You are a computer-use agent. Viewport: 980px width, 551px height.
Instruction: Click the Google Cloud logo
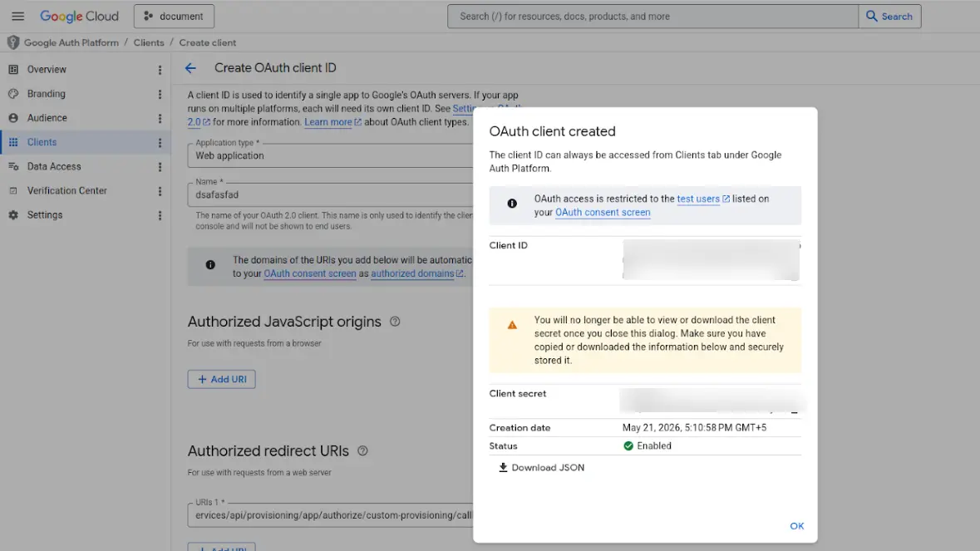(79, 17)
